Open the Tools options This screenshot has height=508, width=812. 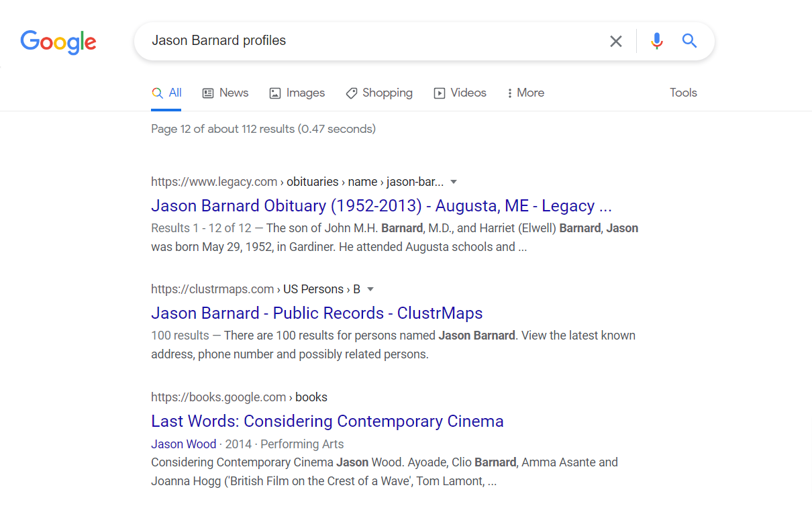683,93
